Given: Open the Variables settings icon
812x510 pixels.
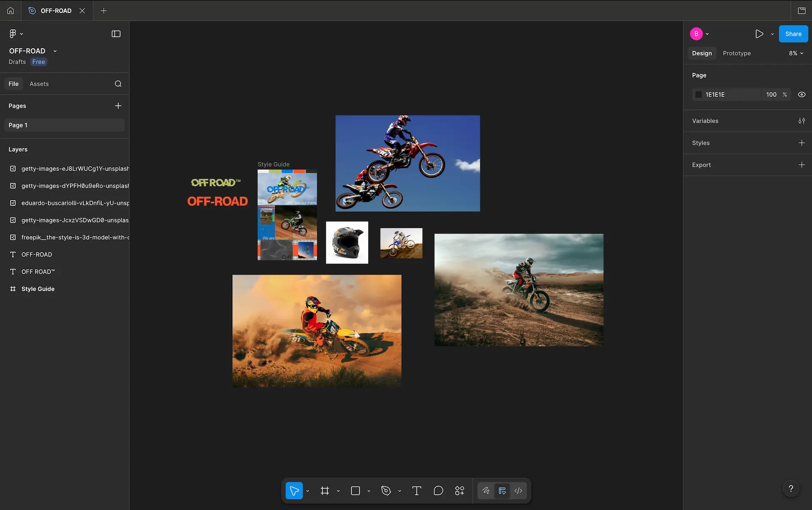Looking at the screenshot, I should pos(801,121).
